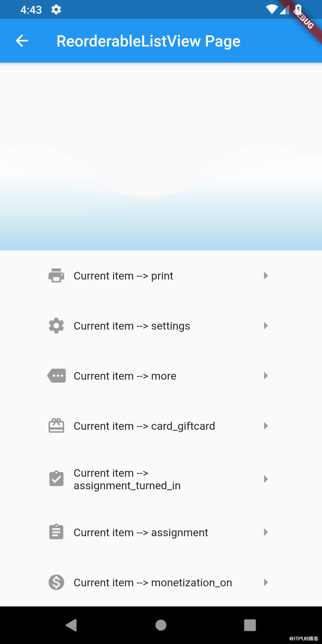The width and height of the screenshot is (322, 644).
Task: Open 'Current item --> assignment_turned_in' row
Action: pos(161,479)
